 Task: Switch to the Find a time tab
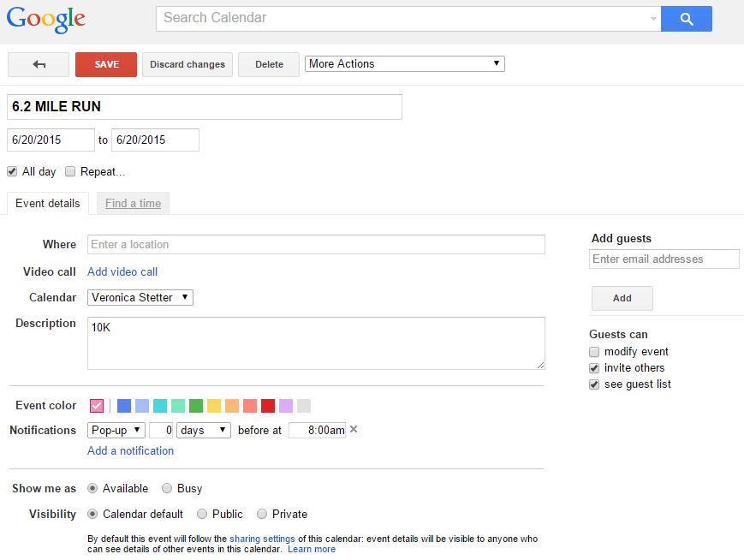pyautogui.click(x=133, y=203)
